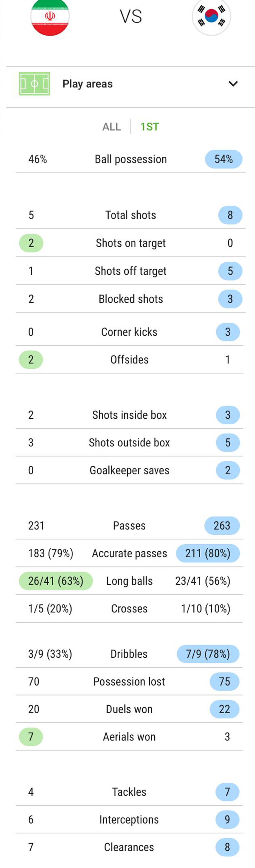Click the blue Corner kicks value 3
Viewport: 255px width, 868px height.
tap(228, 332)
